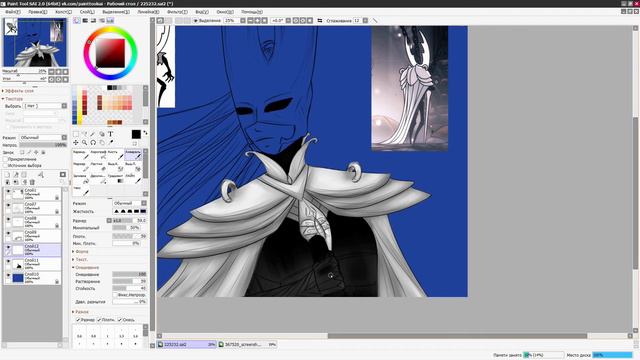Enable the Источник выбора checkbox
Viewport: 640px width, 360px height.
pos(5,166)
